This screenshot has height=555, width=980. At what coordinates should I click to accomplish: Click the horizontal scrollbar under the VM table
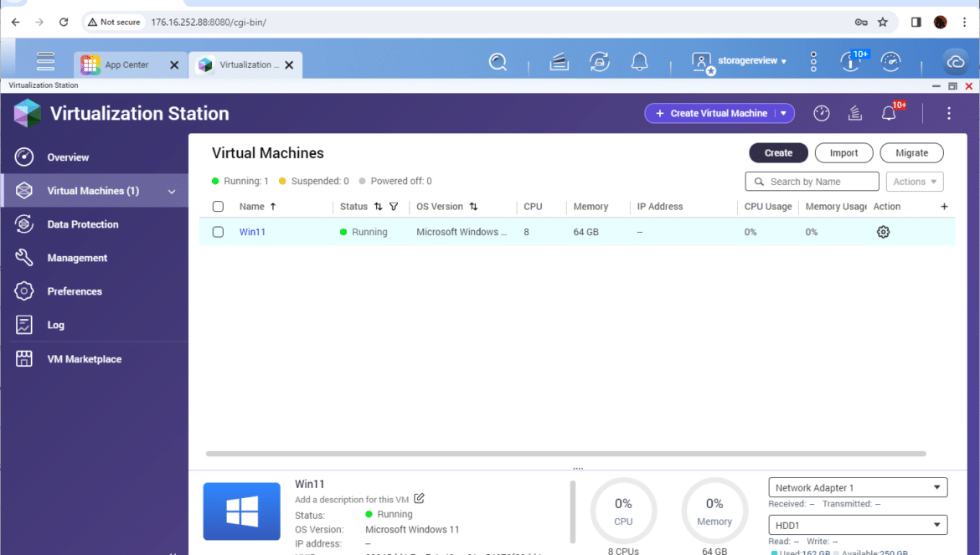pos(565,454)
